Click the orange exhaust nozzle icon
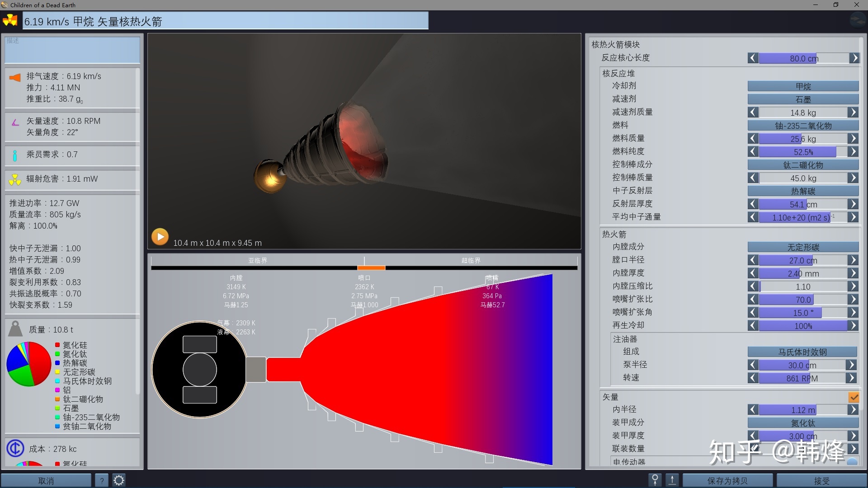The image size is (868, 488). (x=15, y=77)
